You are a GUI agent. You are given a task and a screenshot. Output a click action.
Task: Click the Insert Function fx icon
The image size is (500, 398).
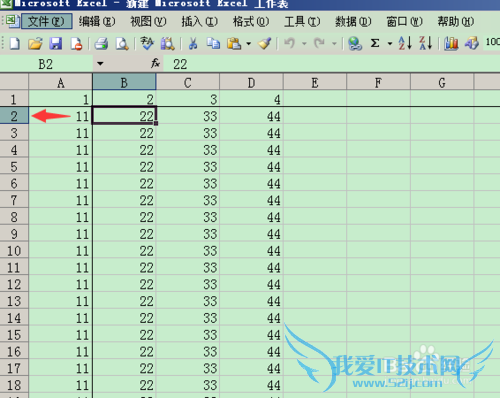(155, 63)
